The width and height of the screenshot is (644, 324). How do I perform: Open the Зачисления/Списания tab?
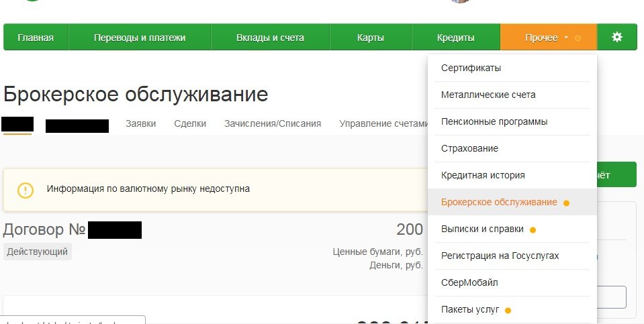(273, 123)
